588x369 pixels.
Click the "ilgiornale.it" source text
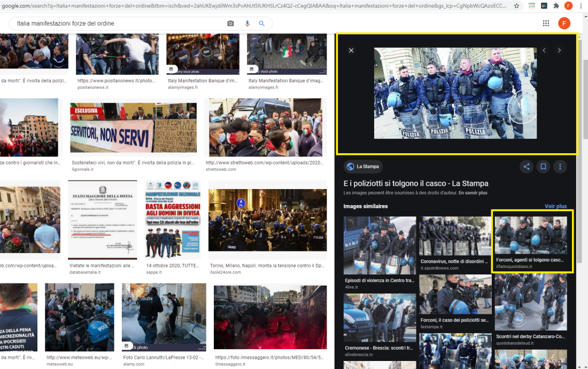(x=82, y=170)
